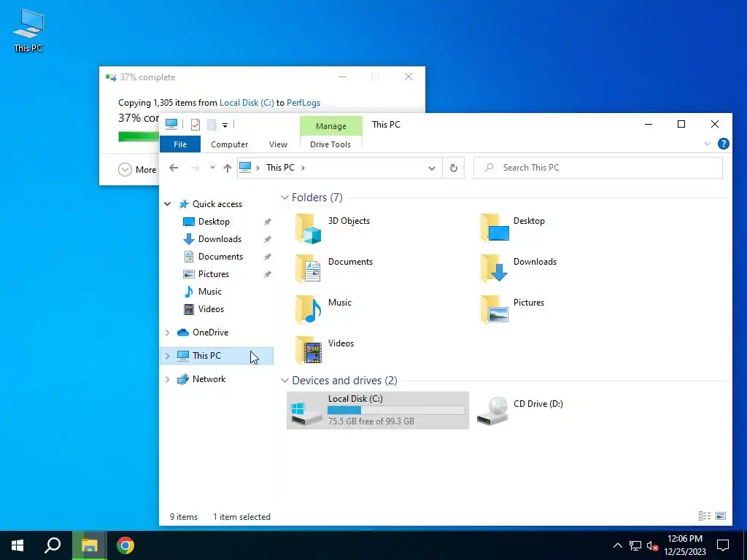This screenshot has height=560, width=747.
Task: Expand the OneDrive tree node
Action: coord(168,332)
